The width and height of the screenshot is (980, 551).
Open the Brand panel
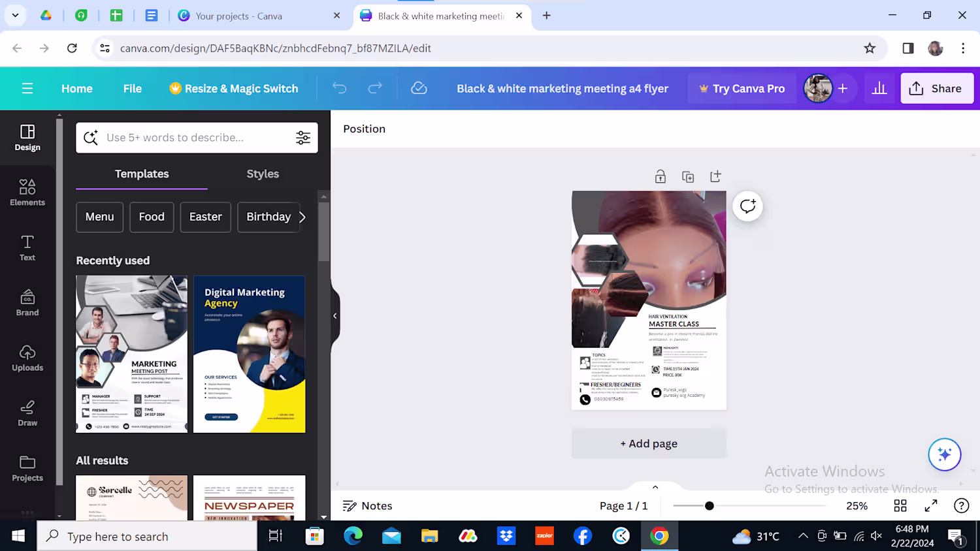(27, 303)
